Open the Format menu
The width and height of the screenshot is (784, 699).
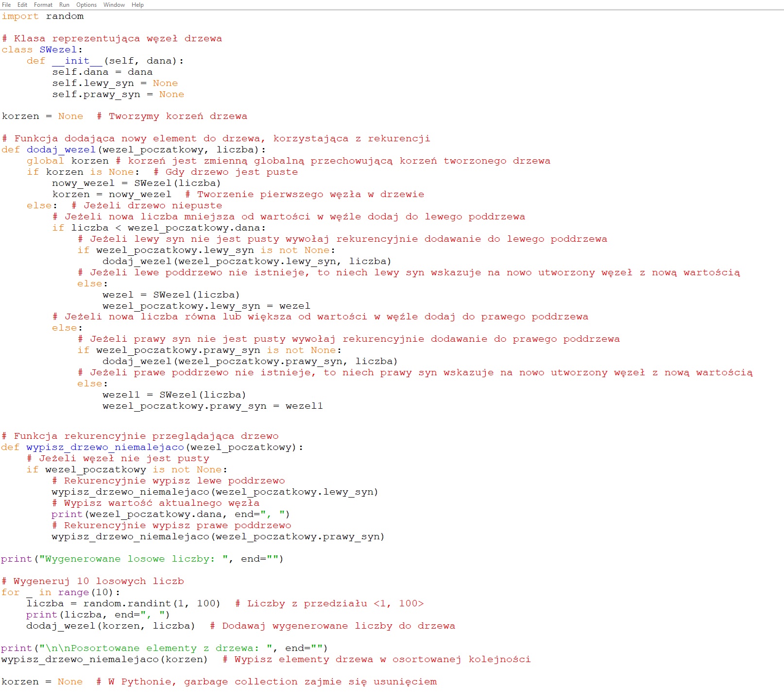pos(43,5)
